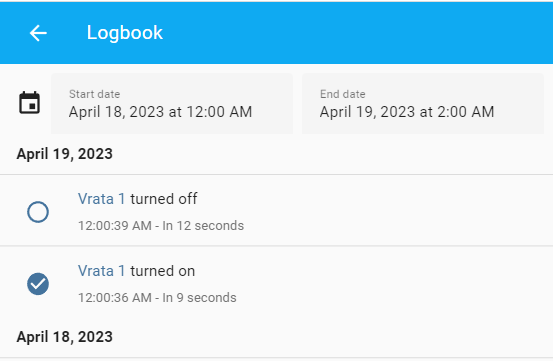Viewport: 553px width, 361px height.
Task: Open the End date field
Action: [x=423, y=104]
